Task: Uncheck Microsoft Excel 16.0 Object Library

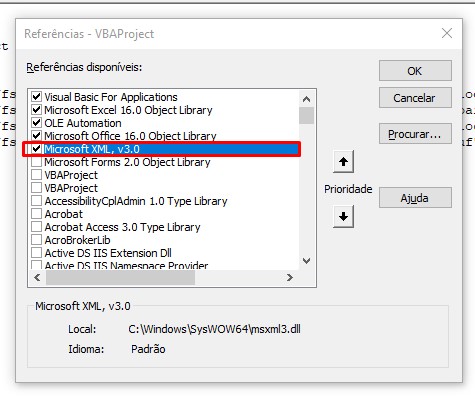Action: (36, 110)
